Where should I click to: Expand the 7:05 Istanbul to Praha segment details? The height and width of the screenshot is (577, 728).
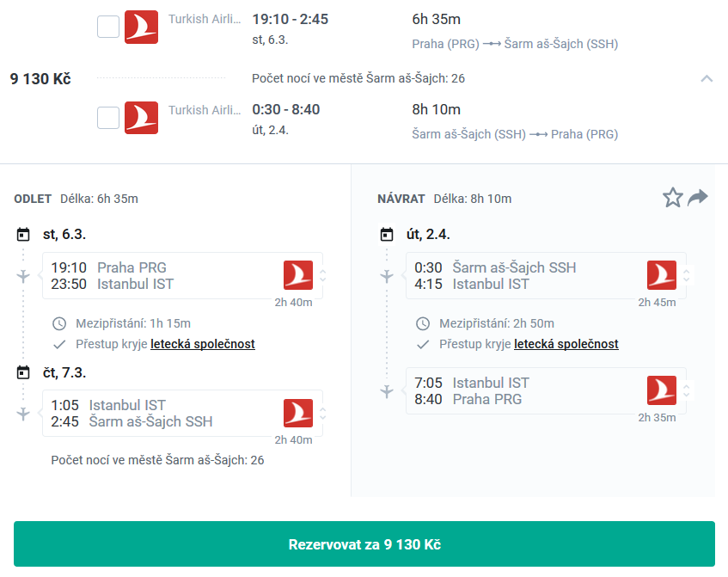tap(687, 390)
